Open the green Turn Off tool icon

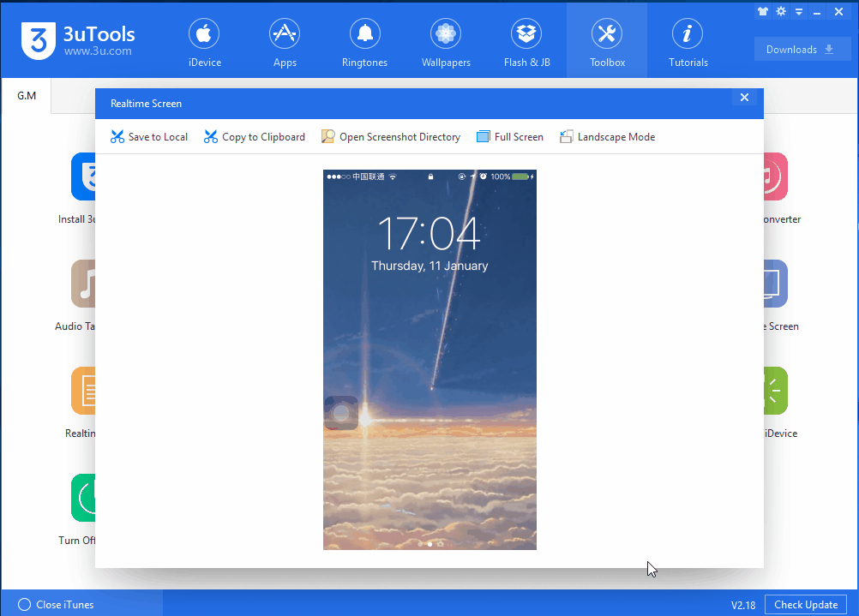(83, 498)
